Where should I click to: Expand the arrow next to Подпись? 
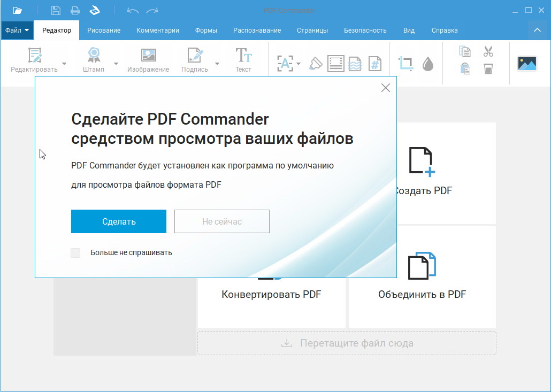217,64
